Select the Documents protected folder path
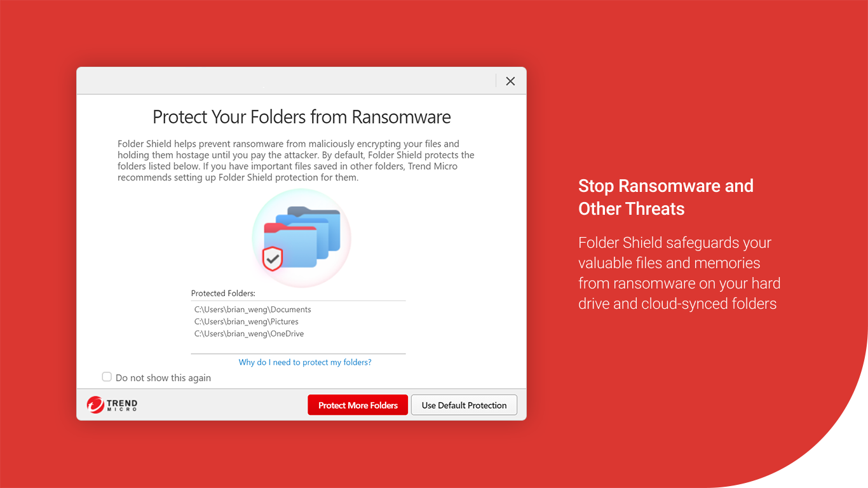The height and width of the screenshot is (488, 868). [x=252, y=309]
